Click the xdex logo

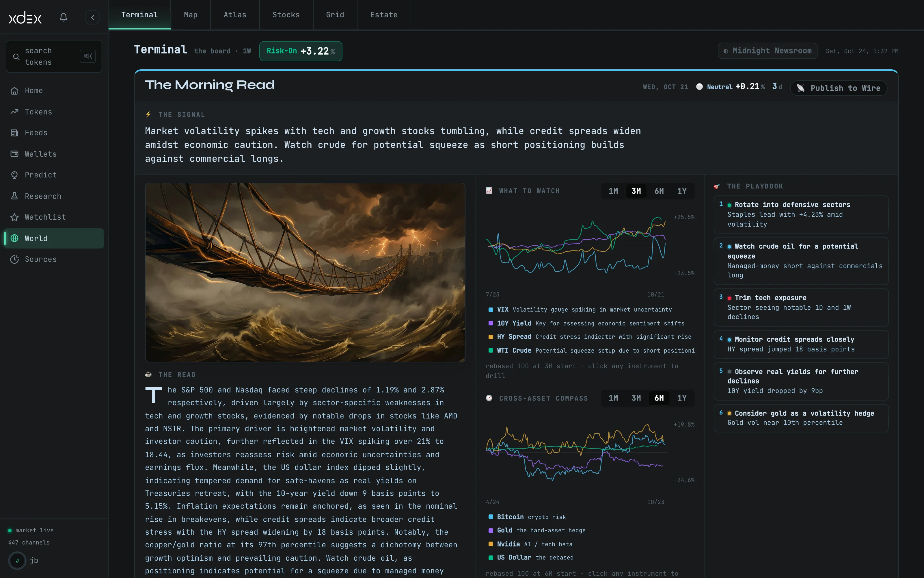pos(25,18)
